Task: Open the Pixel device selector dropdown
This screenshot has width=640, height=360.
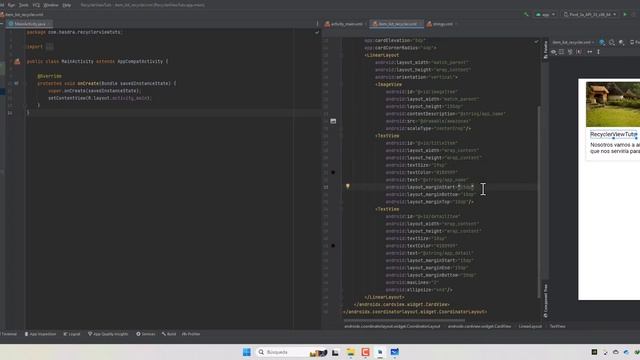Action: [589, 14]
